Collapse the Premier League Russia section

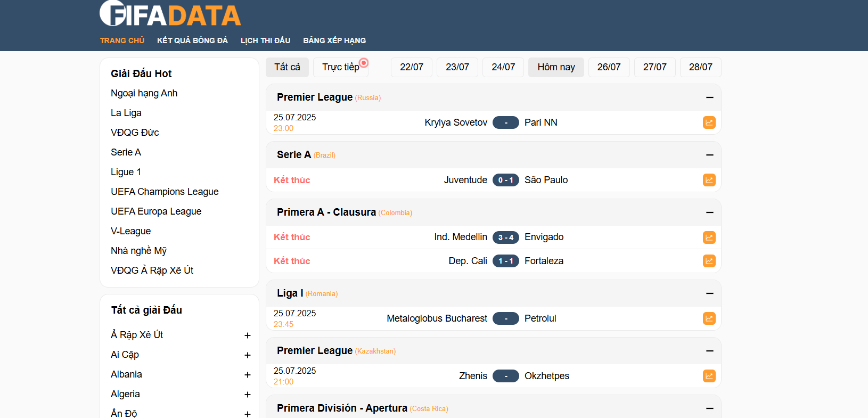click(709, 97)
